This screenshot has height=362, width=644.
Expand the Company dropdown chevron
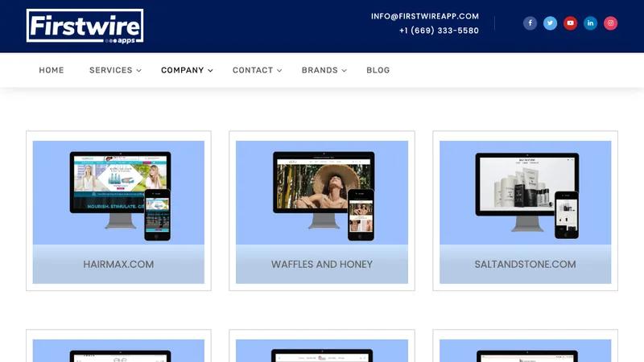point(210,71)
